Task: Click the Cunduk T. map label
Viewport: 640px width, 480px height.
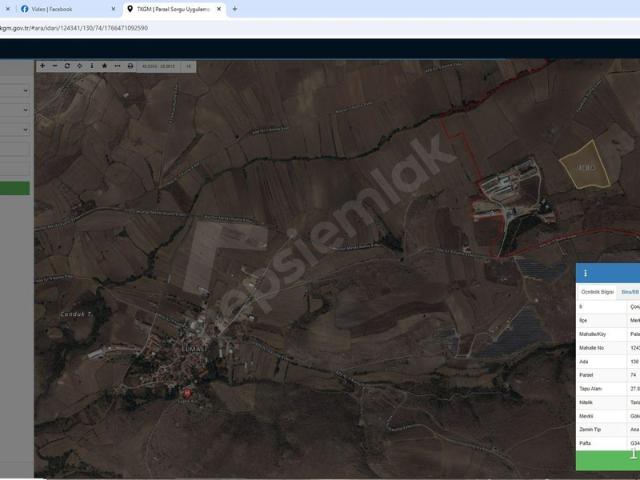Action: click(77, 314)
